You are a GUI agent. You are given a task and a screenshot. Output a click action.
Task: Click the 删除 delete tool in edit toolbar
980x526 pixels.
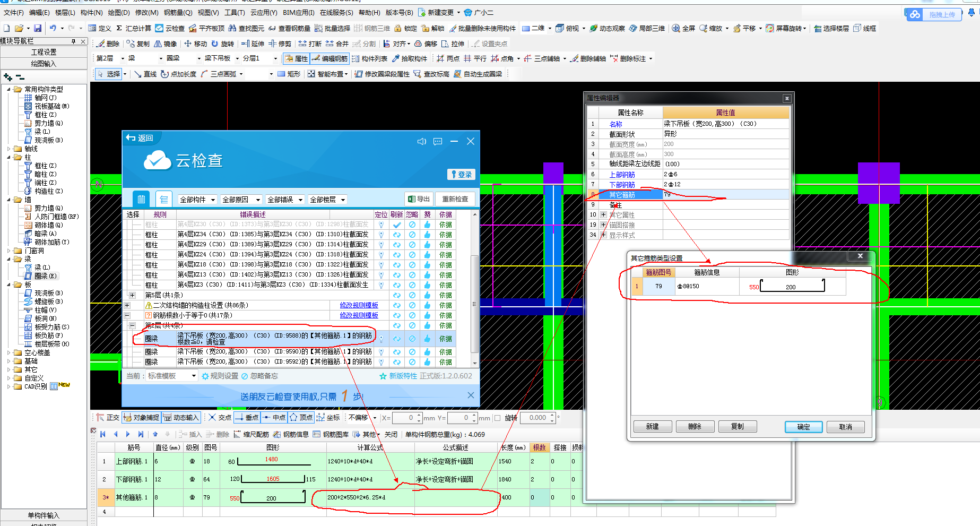[x=108, y=44]
